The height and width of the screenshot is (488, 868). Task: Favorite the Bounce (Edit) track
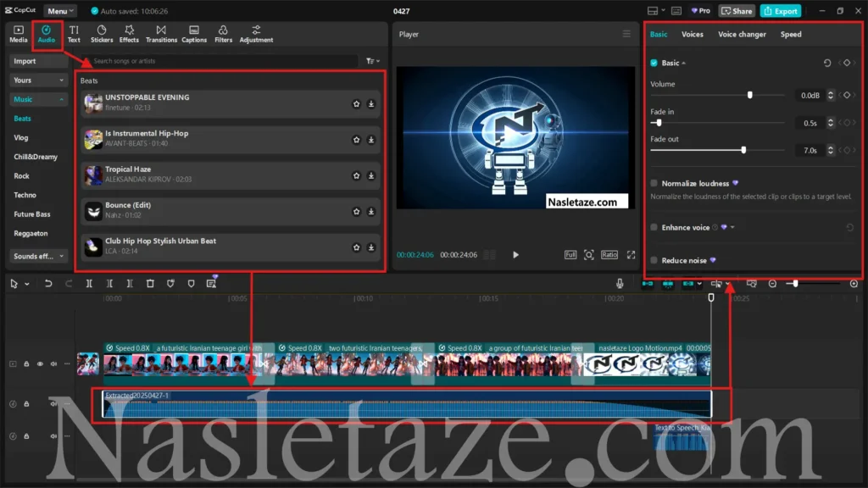coord(357,211)
